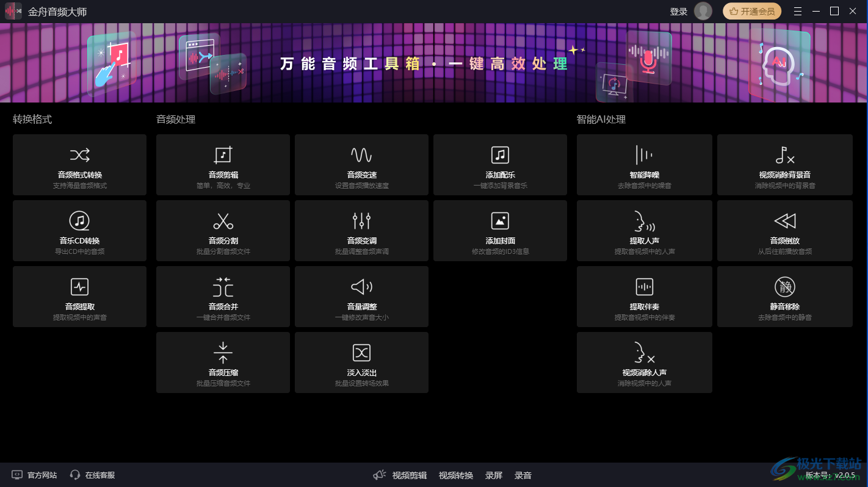Viewport: 868px width, 487px height.
Task: Open the 音量调整 speaker icon
Action: 361,286
